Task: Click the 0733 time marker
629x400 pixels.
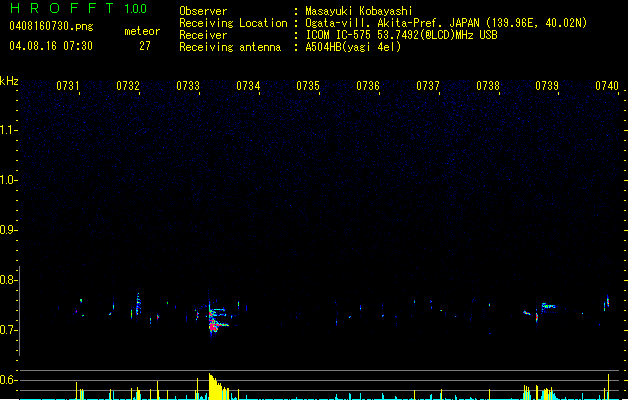Action: click(188, 86)
